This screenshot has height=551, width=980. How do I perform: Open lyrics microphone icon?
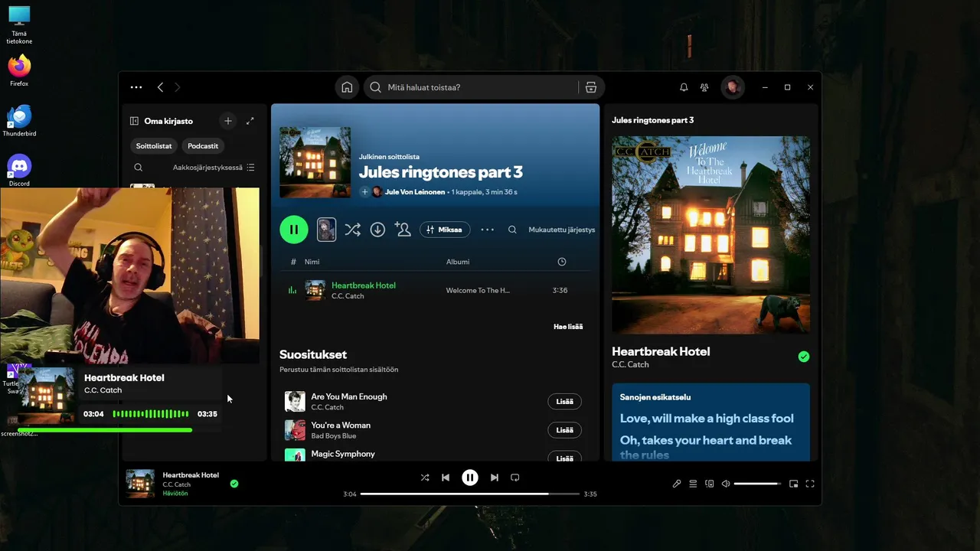(x=677, y=484)
